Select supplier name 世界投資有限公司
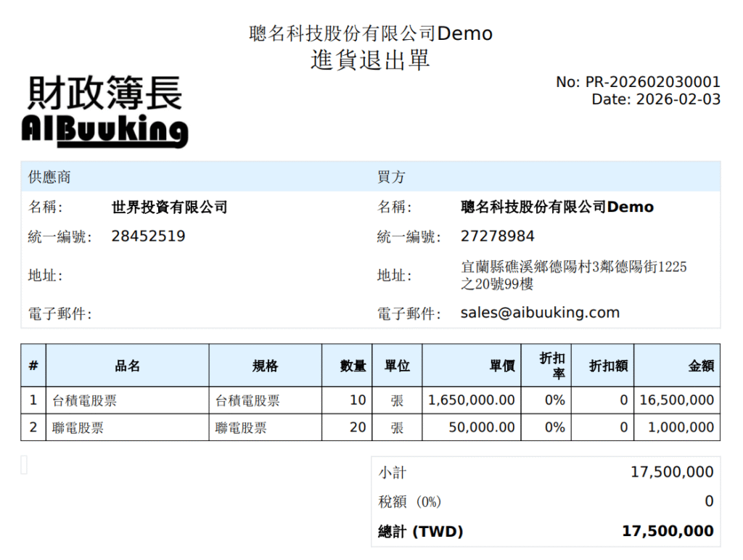This screenshot has width=743, height=560. (x=169, y=207)
